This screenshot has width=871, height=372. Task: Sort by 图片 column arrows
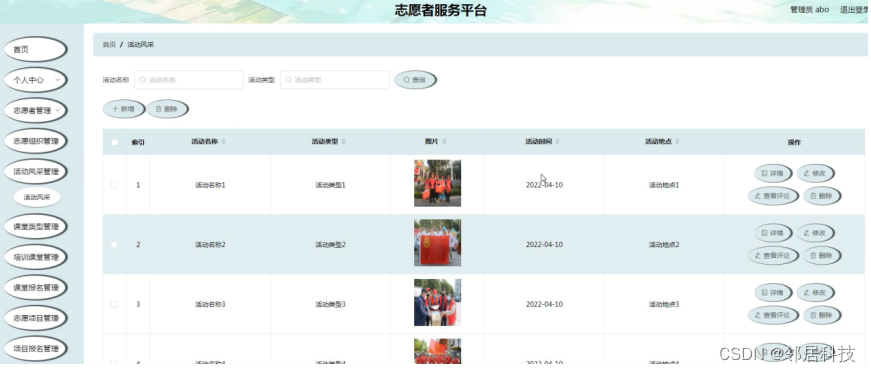(444, 142)
